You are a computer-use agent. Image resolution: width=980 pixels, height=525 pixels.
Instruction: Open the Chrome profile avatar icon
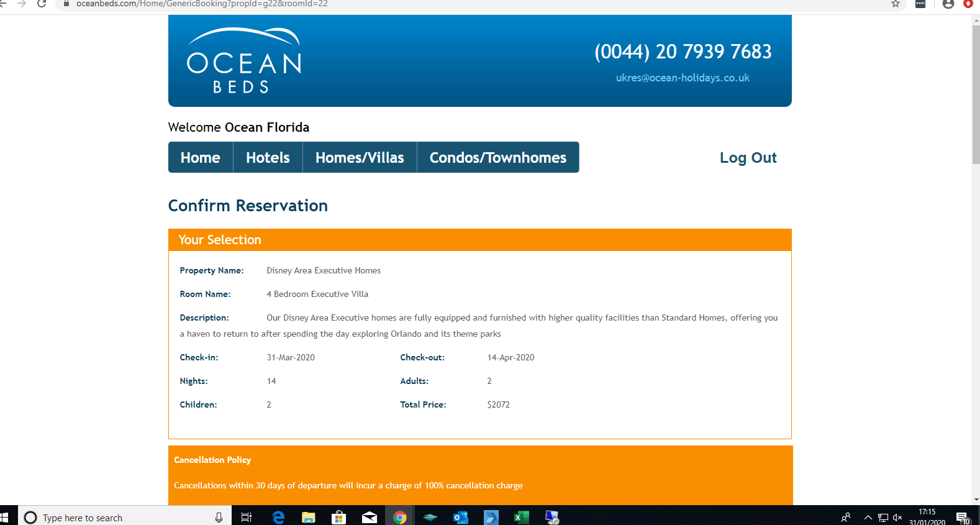[948, 4]
